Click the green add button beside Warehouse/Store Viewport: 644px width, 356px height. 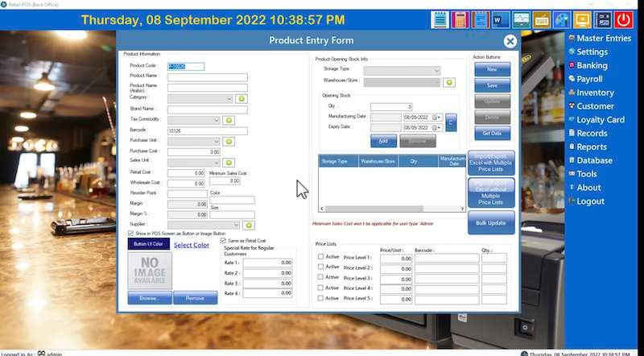click(450, 82)
